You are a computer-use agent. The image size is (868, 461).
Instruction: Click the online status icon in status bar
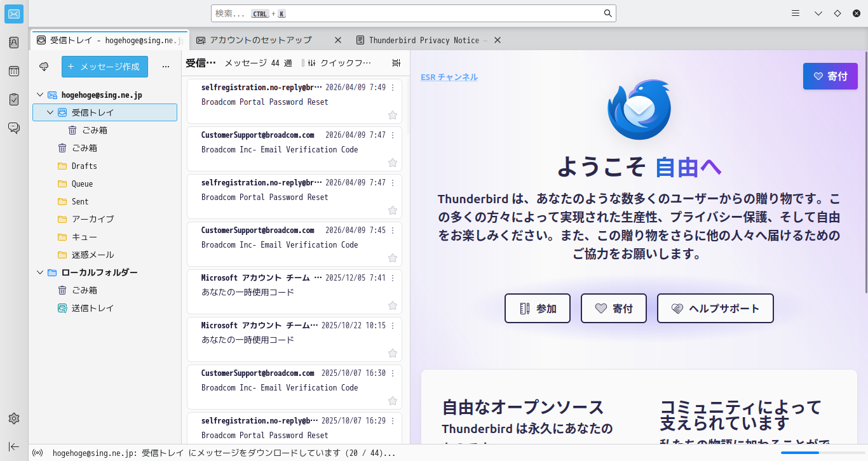pyautogui.click(x=37, y=453)
